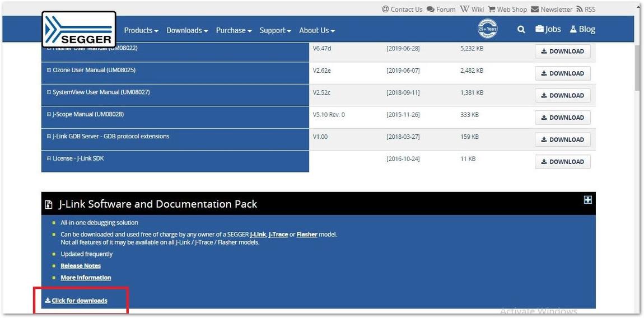Viewport: 644px width, 318px height.
Task: Select the V1.00 version cell
Action: [x=320, y=137]
